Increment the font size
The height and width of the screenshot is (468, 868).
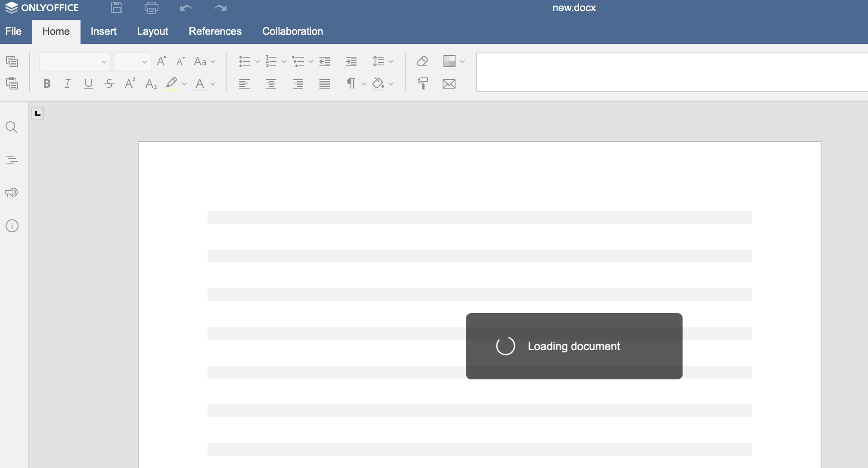click(x=161, y=62)
